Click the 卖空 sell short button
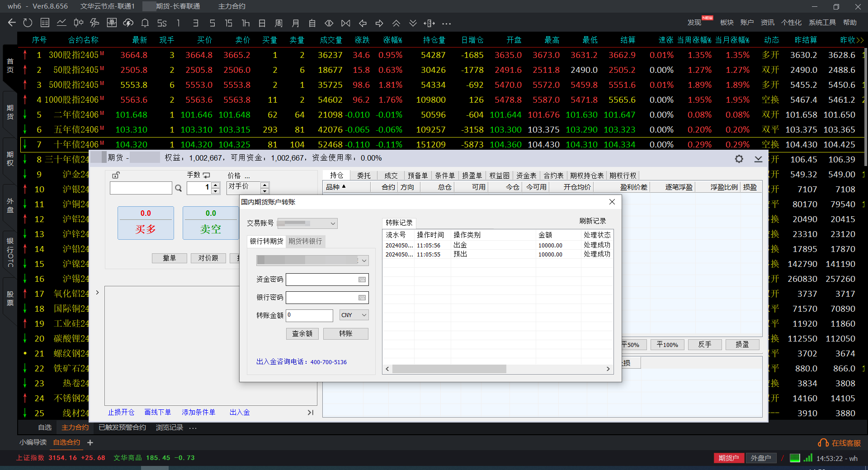The height and width of the screenshot is (470, 868). pos(211,223)
